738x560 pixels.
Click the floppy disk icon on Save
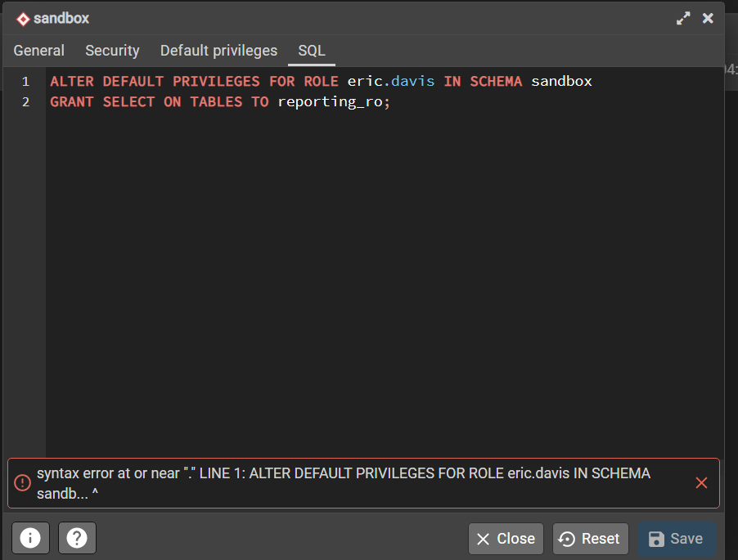(x=657, y=539)
